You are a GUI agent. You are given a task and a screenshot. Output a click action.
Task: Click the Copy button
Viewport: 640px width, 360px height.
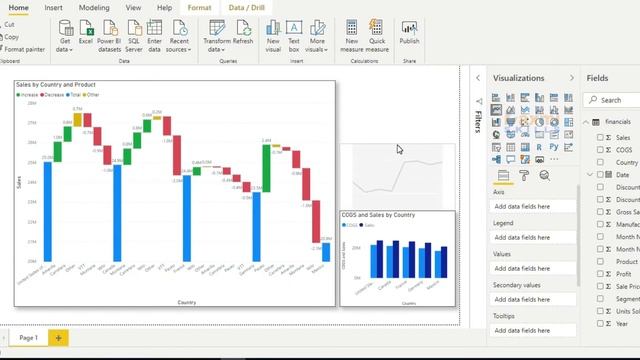pyautogui.click(x=9, y=37)
